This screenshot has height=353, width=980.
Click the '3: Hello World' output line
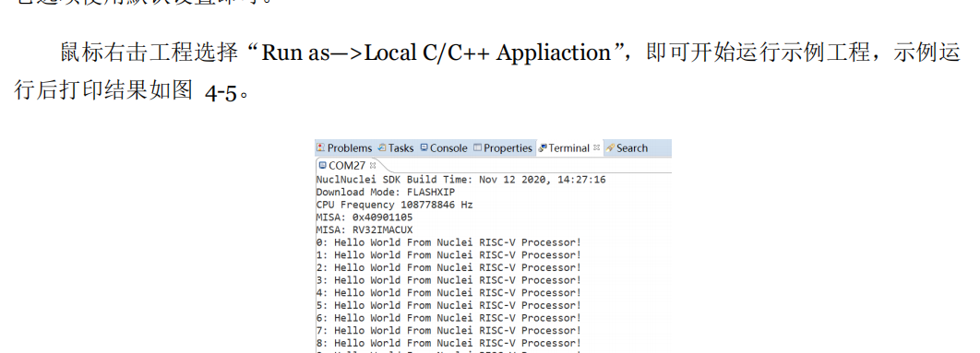click(448, 280)
